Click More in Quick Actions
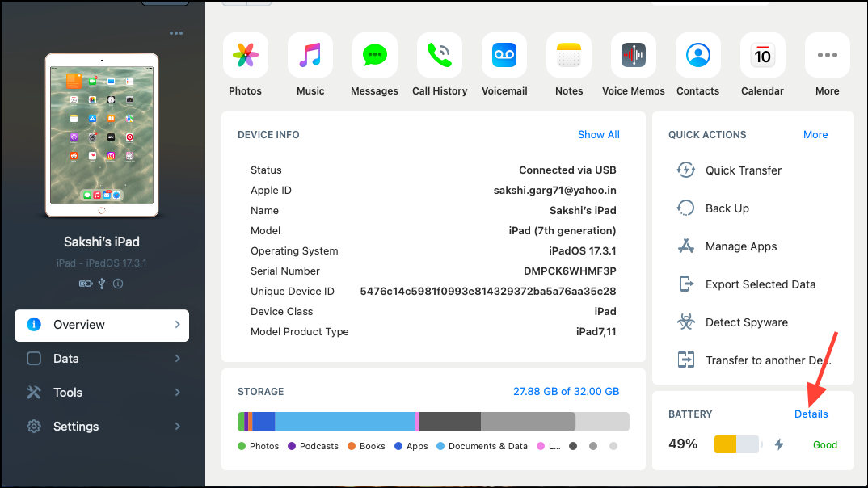Viewport: 868px width, 488px height. [815, 134]
